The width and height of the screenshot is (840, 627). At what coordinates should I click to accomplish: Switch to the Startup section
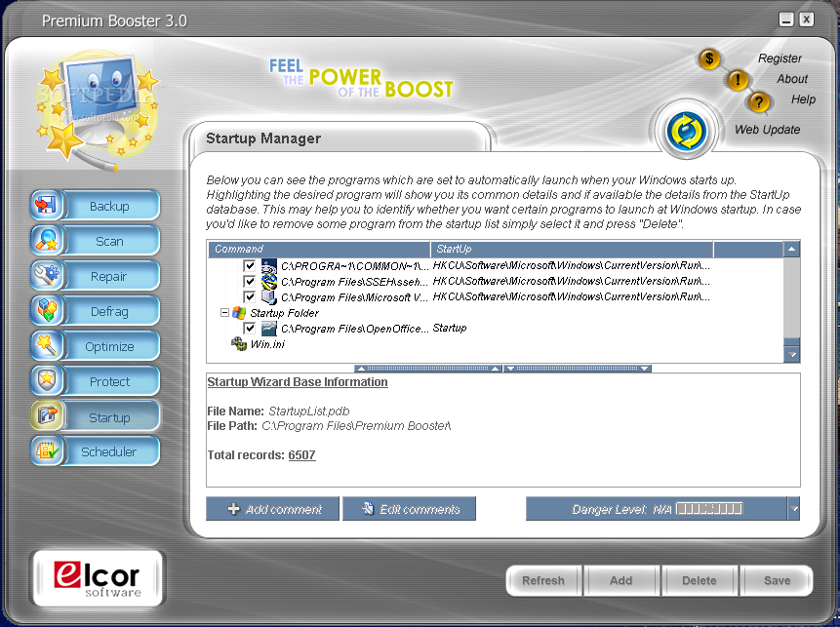109,417
